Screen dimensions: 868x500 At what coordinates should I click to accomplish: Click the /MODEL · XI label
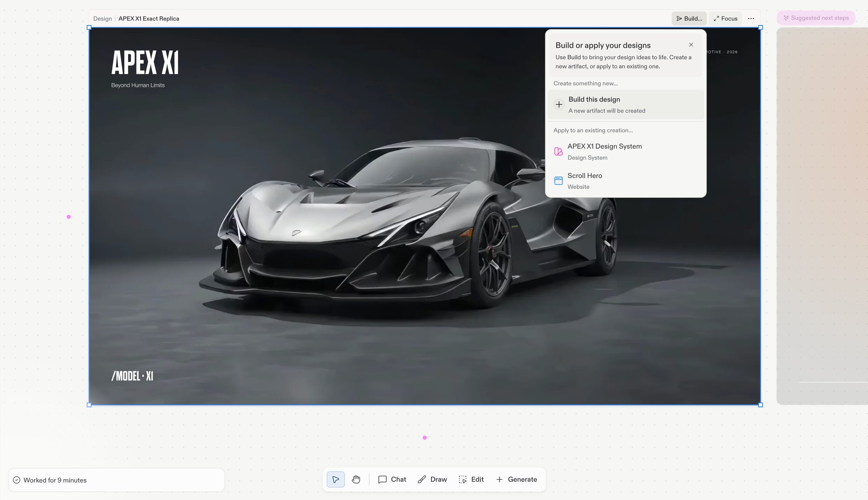tap(132, 376)
